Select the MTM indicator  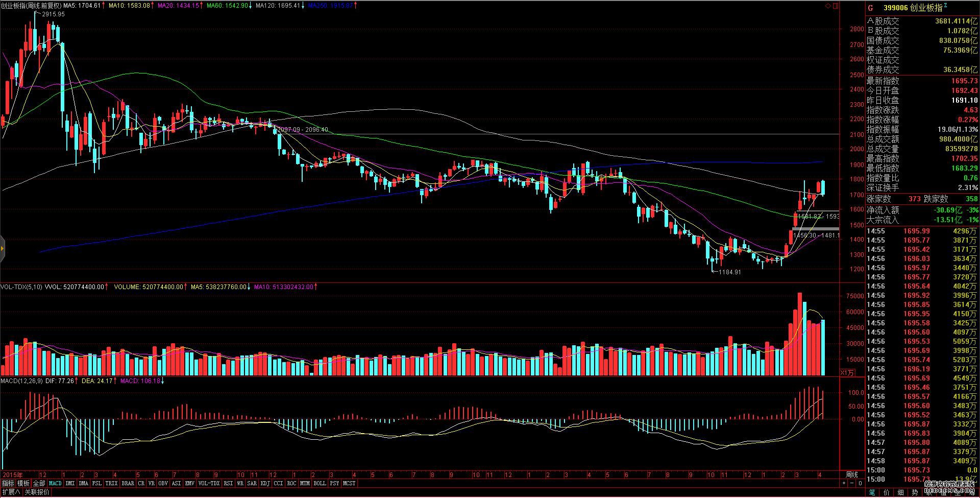tap(305, 483)
